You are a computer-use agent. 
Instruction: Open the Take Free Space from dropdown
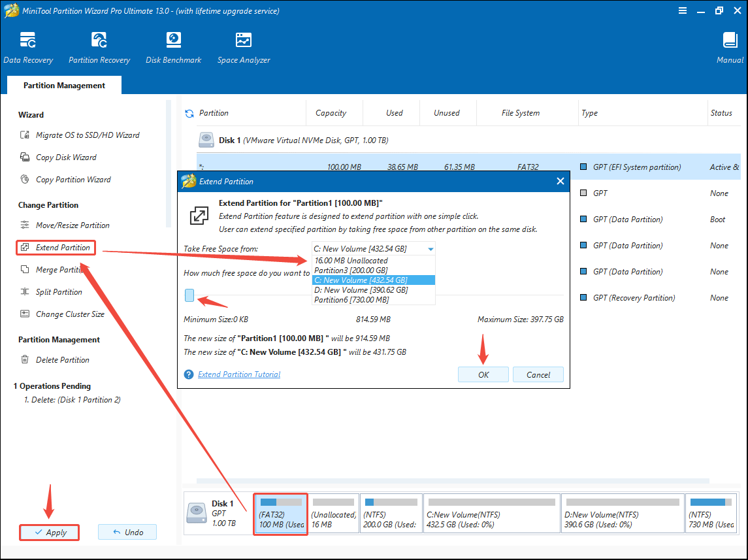pos(431,248)
